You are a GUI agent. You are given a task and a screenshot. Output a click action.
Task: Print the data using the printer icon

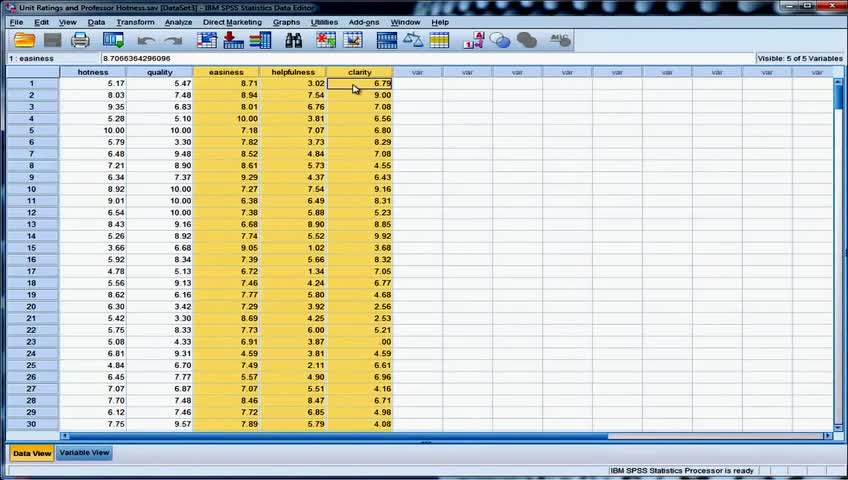pyautogui.click(x=80, y=40)
